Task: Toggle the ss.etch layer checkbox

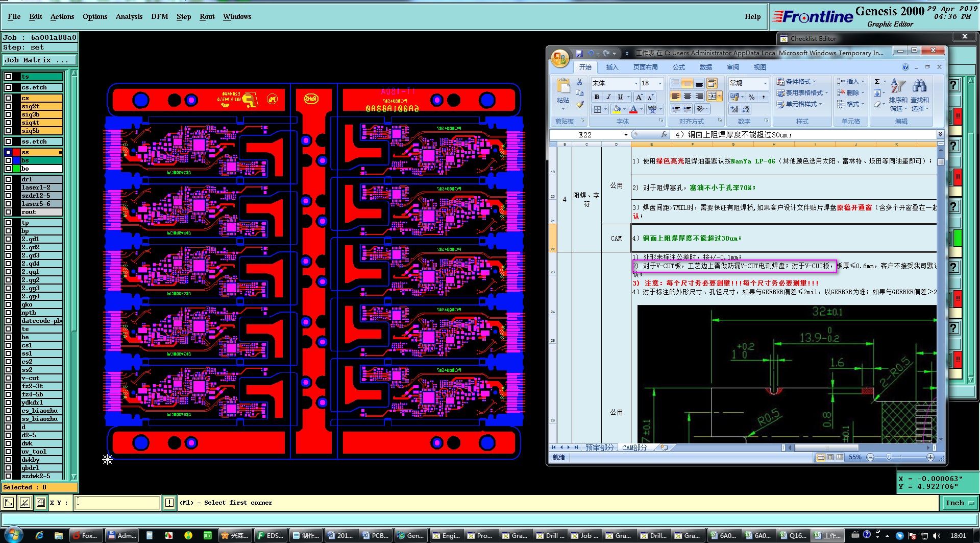Action: (8, 141)
